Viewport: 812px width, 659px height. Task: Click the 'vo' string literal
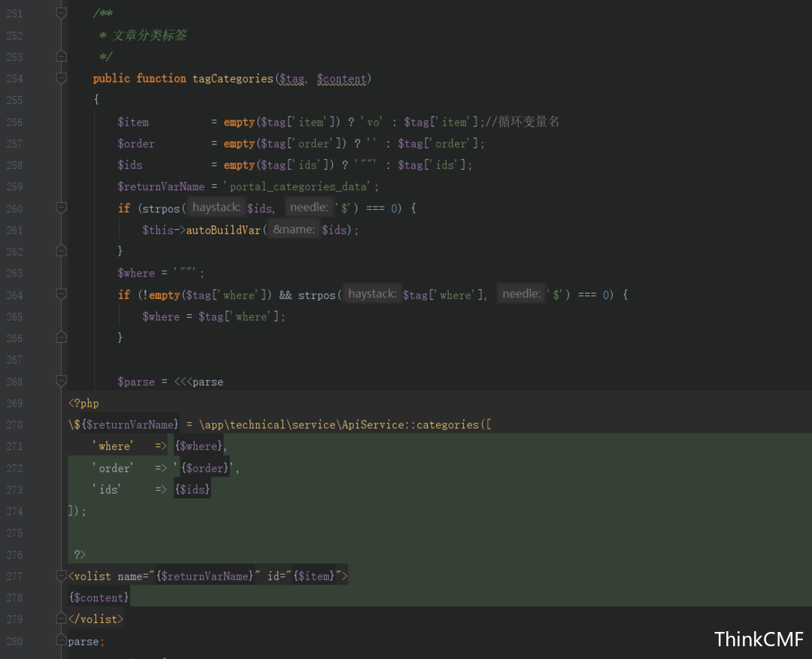click(371, 122)
